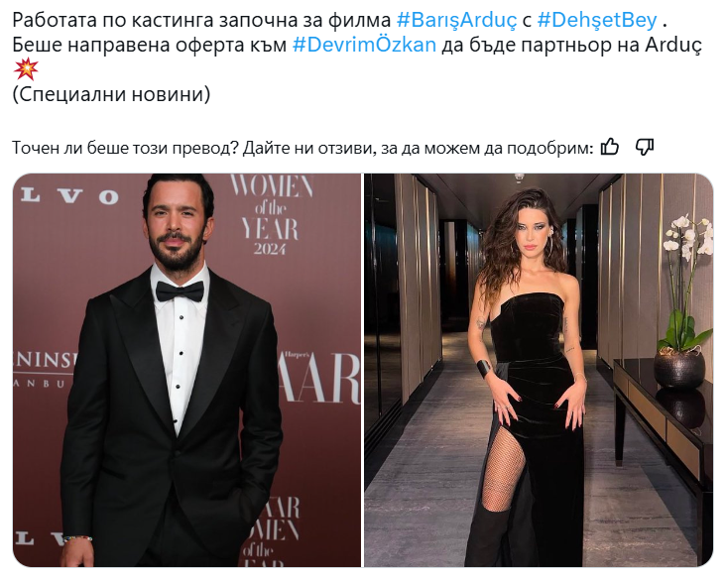Click the "(Специални новини)" line
This screenshot has height=579, width=728.
pyautogui.click(x=111, y=94)
